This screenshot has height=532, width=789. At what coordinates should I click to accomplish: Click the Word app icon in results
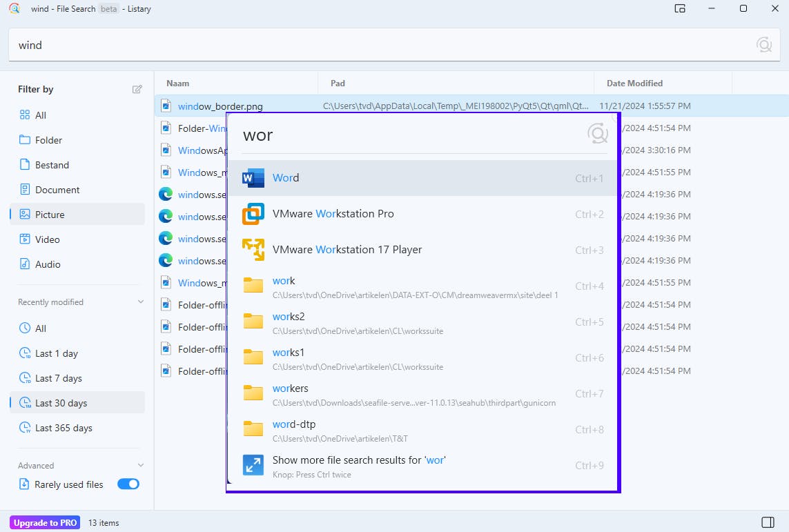click(x=253, y=178)
